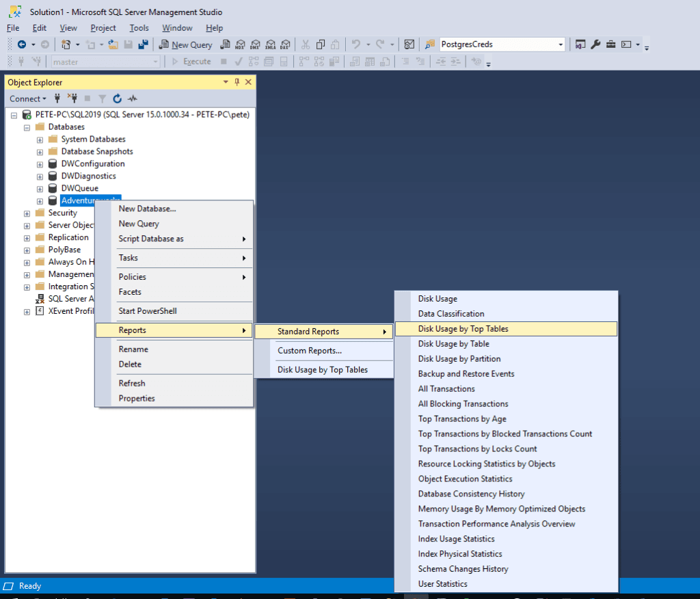Create a new DAX query
This screenshot has height=599, width=700.
tap(285, 44)
